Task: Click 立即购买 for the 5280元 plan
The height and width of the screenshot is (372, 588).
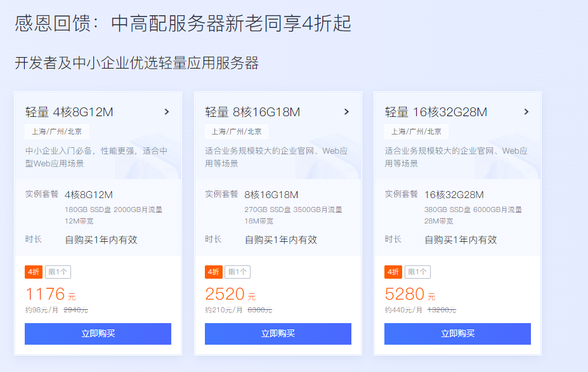Action: pos(457,334)
